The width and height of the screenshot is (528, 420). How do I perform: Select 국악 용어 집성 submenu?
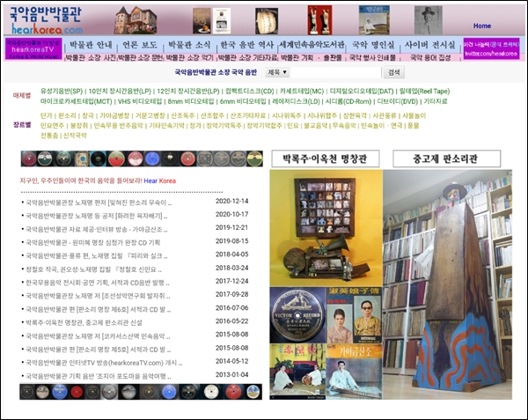430,57
